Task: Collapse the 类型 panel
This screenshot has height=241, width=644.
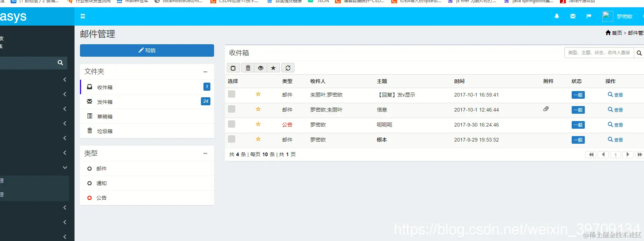Action: [x=205, y=153]
